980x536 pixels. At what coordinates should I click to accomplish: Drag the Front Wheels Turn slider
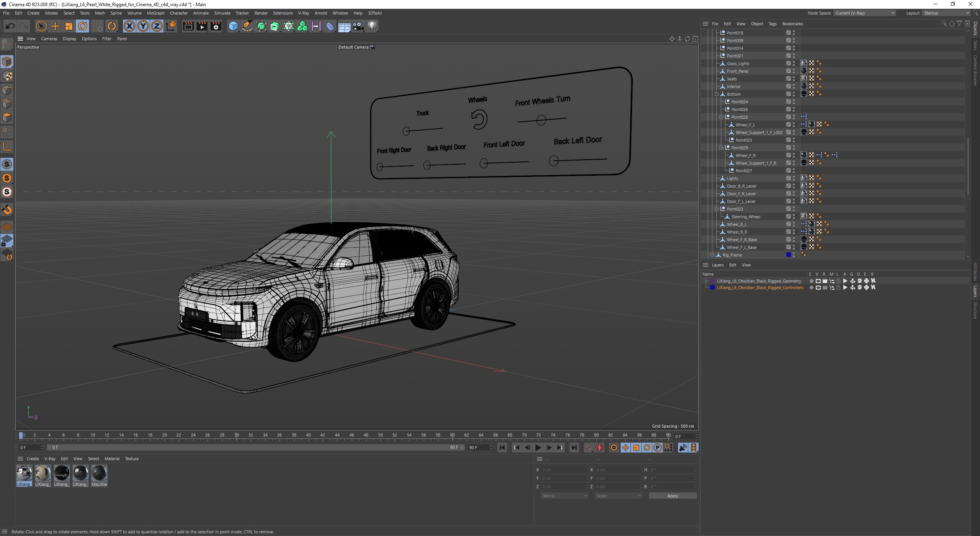[x=541, y=119]
